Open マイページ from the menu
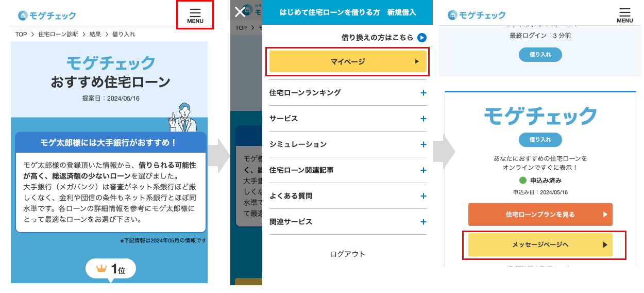 [348, 61]
